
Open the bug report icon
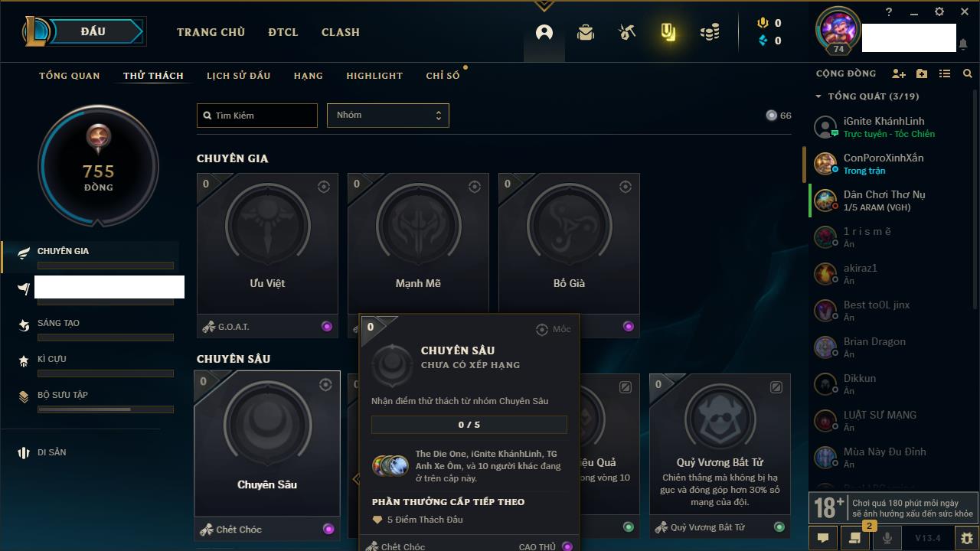pos(967,538)
